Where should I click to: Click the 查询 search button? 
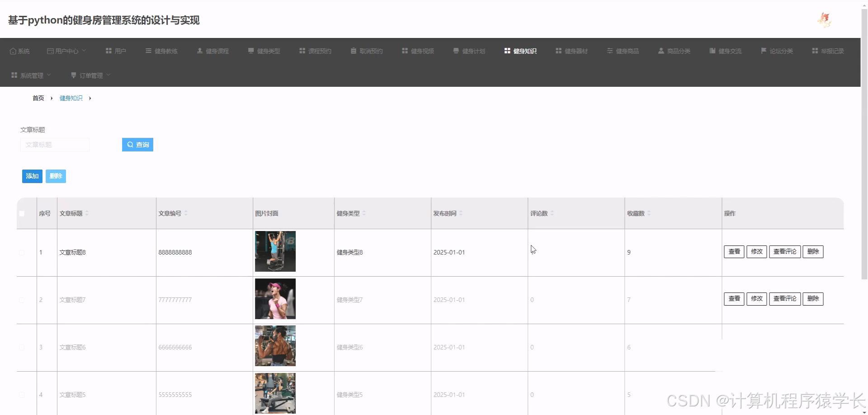click(137, 145)
